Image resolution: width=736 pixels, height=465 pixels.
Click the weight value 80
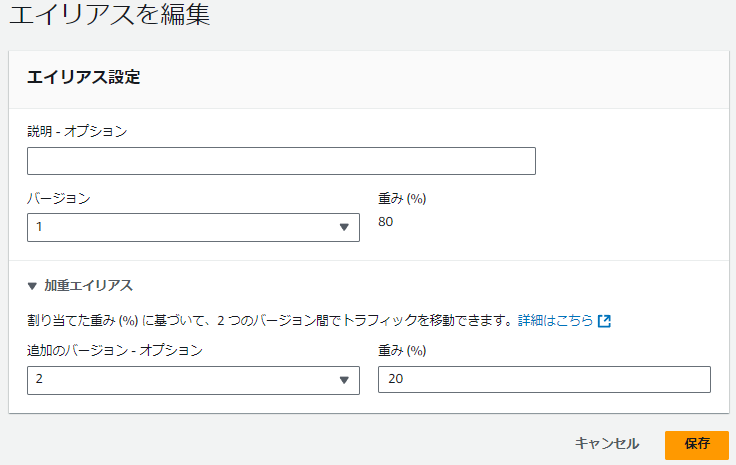click(x=385, y=222)
